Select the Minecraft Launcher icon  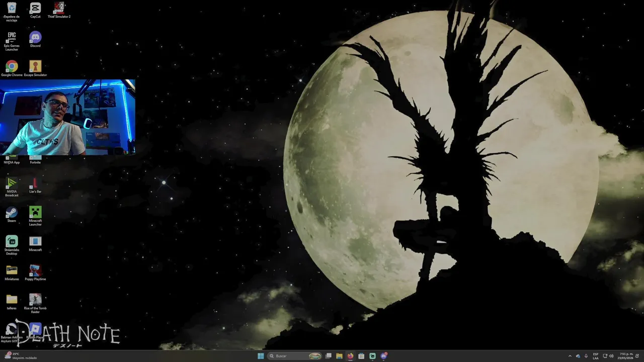click(x=35, y=216)
